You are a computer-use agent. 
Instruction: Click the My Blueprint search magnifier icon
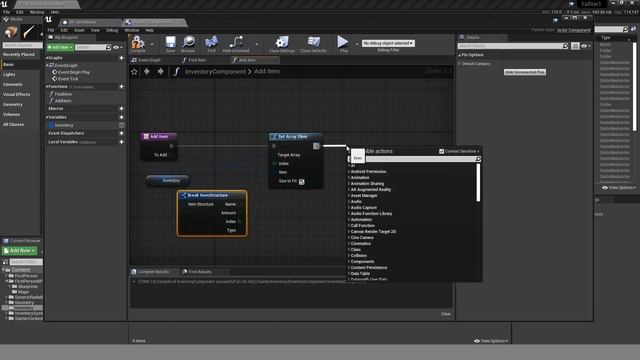[x=108, y=47]
